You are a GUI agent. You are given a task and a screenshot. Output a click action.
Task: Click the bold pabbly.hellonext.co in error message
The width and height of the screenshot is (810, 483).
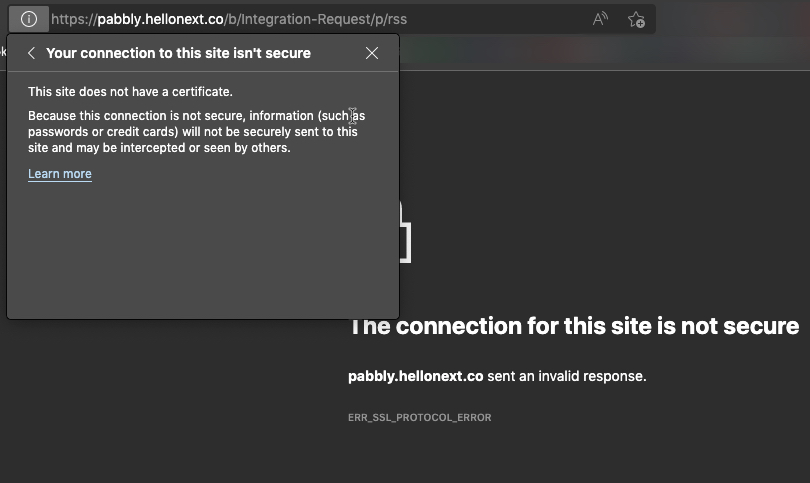click(415, 377)
